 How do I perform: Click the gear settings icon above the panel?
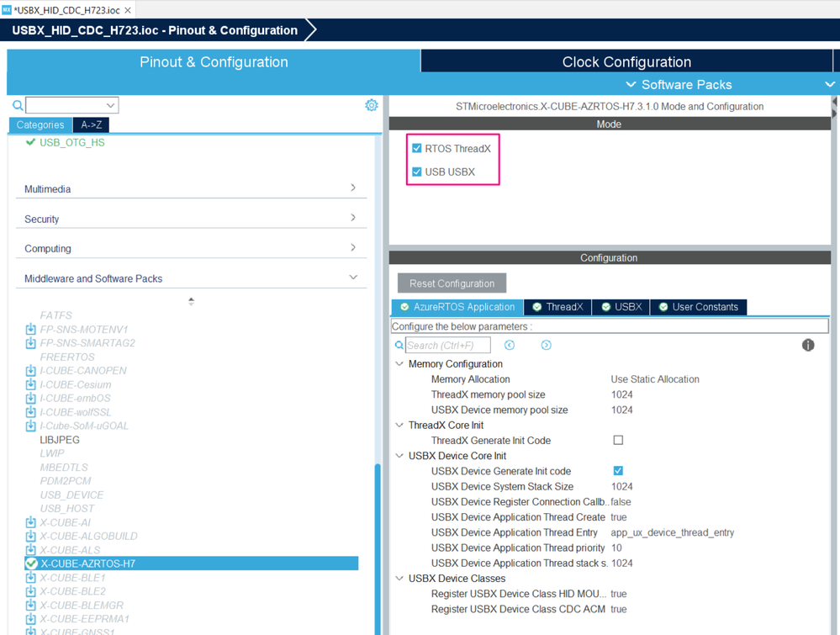tap(371, 105)
